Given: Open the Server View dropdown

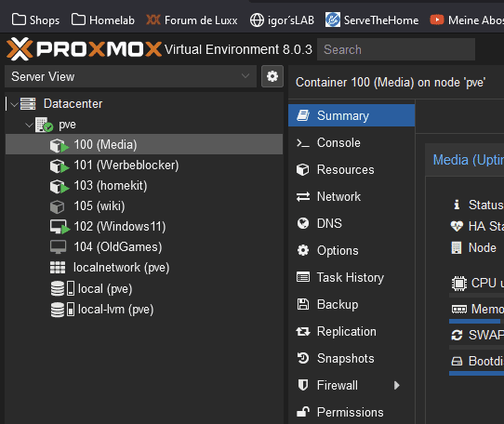Looking at the screenshot, I should coord(130,76).
